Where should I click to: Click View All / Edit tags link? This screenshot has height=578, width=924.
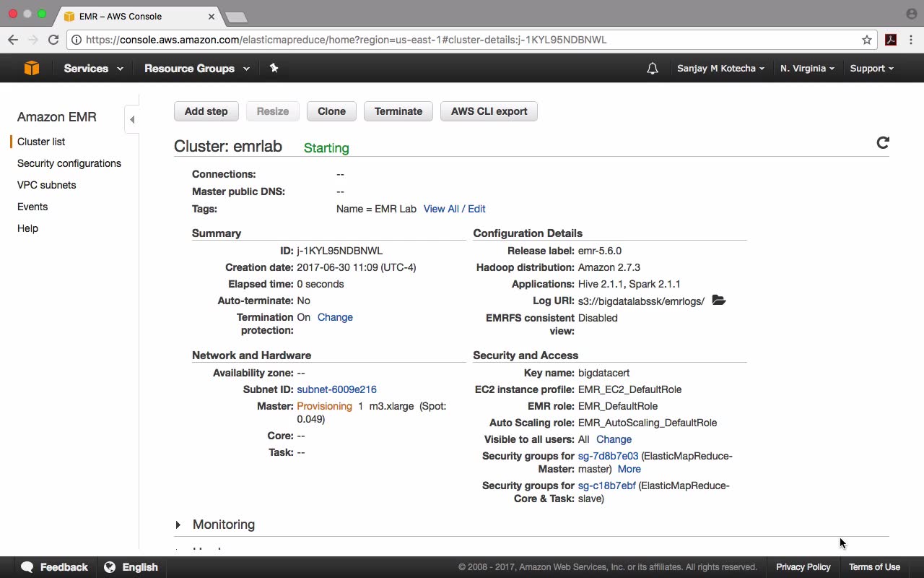pyautogui.click(x=454, y=209)
